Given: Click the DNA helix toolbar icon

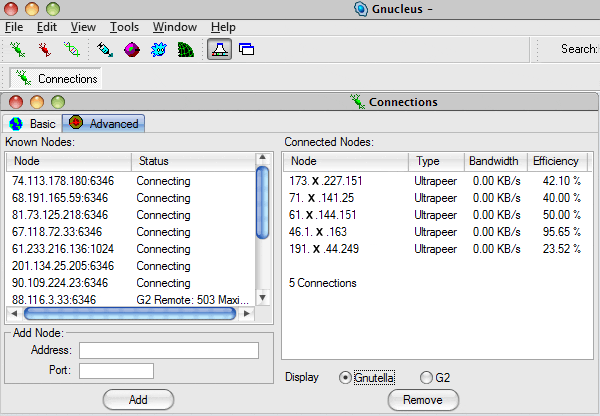Looking at the screenshot, I should [71, 49].
